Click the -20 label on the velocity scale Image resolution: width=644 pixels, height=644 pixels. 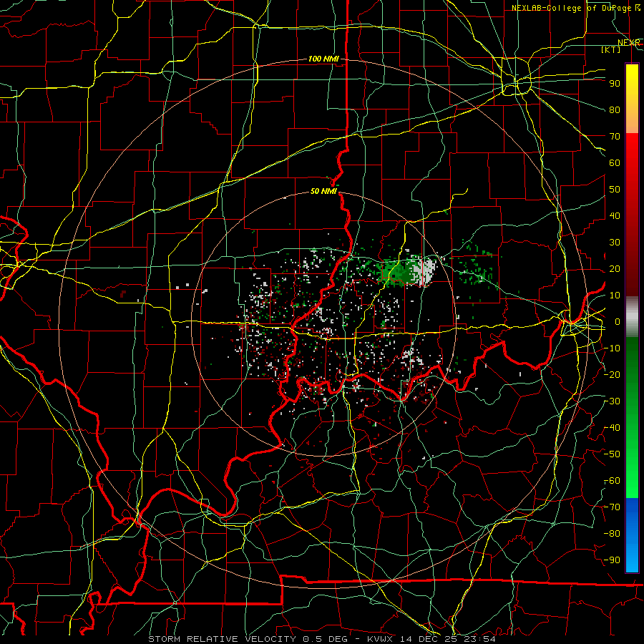[x=613, y=374]
